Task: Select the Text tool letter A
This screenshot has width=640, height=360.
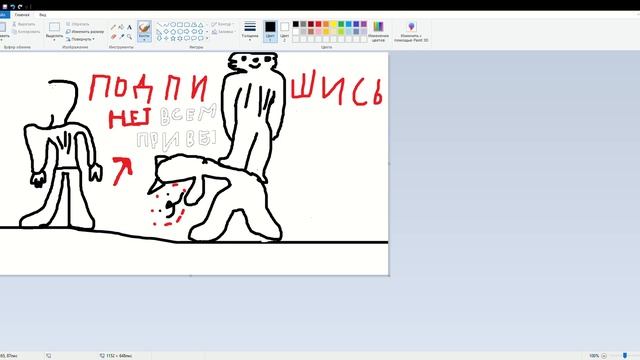Action: pyautogui.click(x=129, y=27)
